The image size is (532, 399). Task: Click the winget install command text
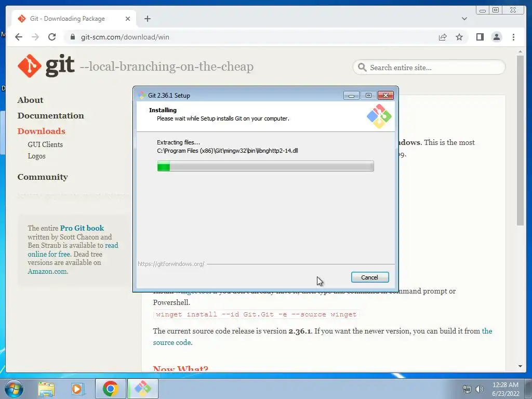[256, 314]
